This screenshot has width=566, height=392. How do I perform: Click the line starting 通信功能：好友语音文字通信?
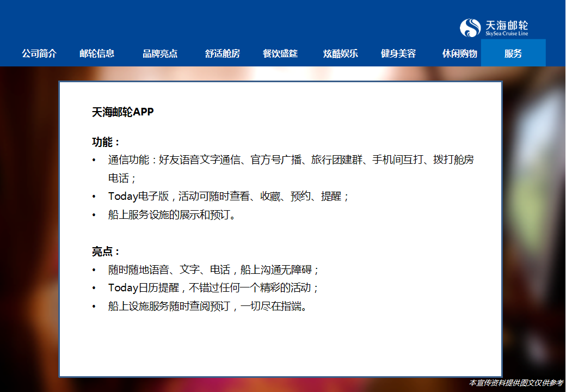point(291,160)
